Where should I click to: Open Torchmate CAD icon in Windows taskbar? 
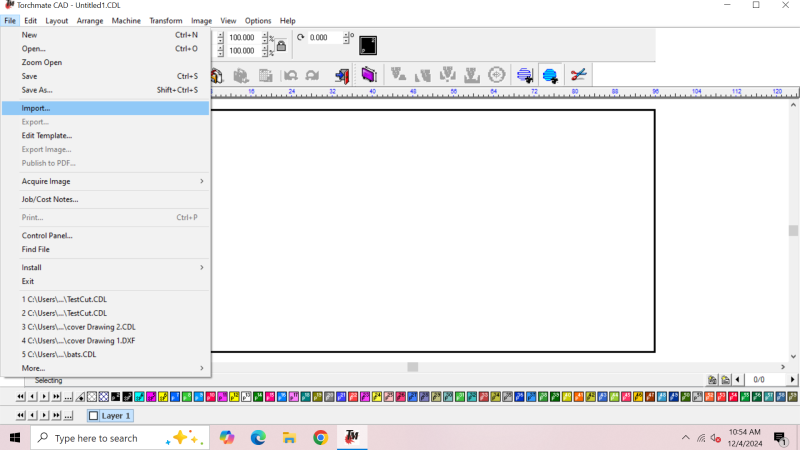pos(352,437)
